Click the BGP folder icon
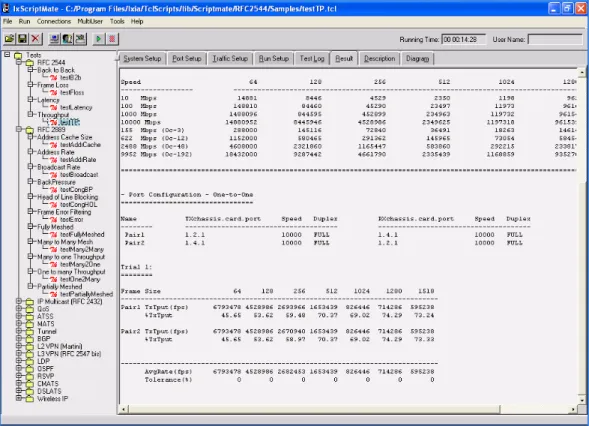 [30, 339]
